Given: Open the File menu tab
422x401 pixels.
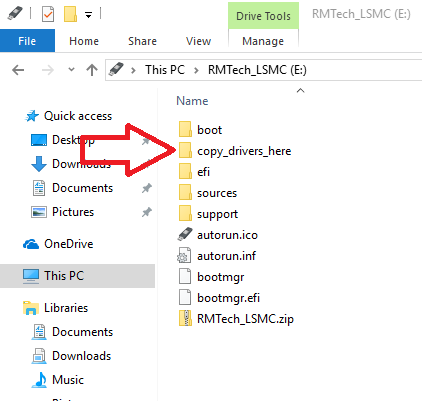Looking at the screenshot, I should (27, 41).
